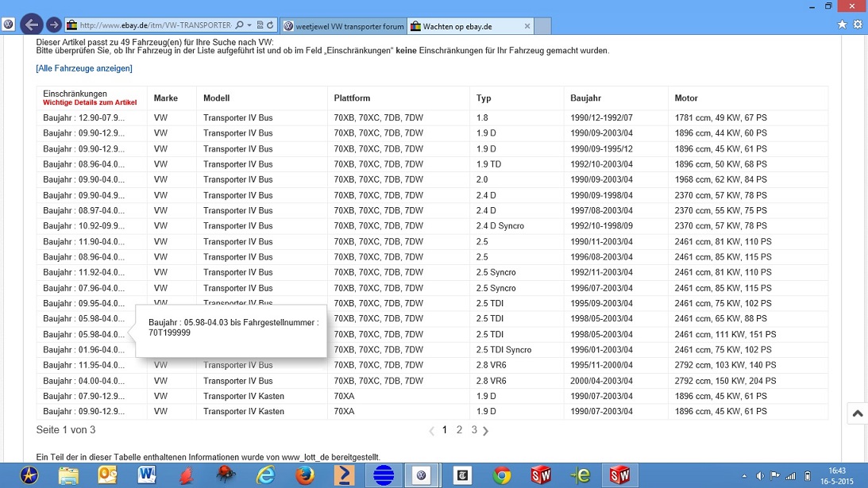This screenshot has height=488, width=868.
Task: Close the Wachten op ebay.de tab
Action: (527, 26)
